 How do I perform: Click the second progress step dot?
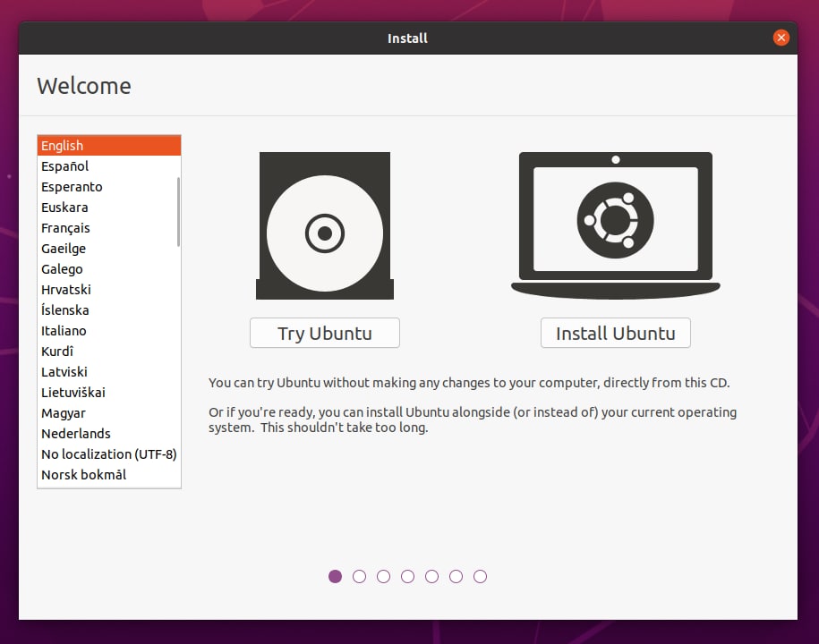[x=359, y=576]
